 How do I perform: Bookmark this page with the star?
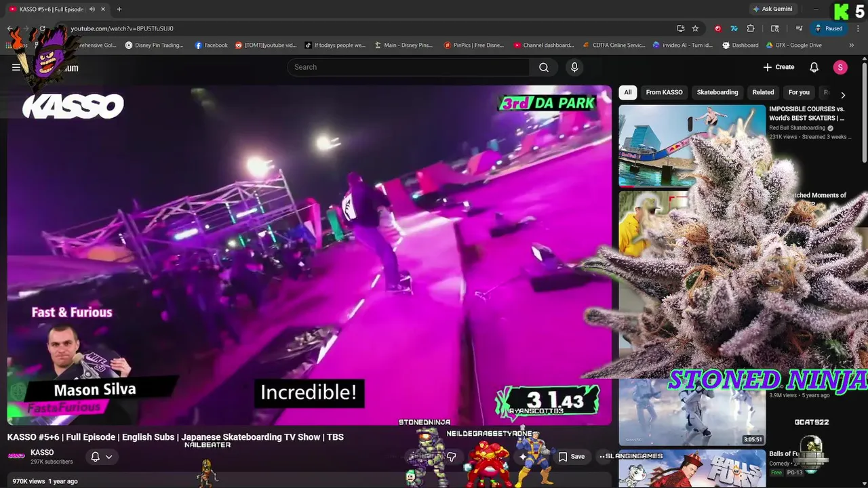click(x=695, y=28)
